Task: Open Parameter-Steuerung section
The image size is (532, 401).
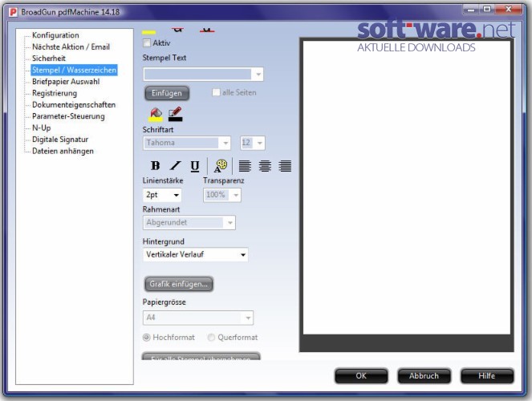Action: click(68, 116)
